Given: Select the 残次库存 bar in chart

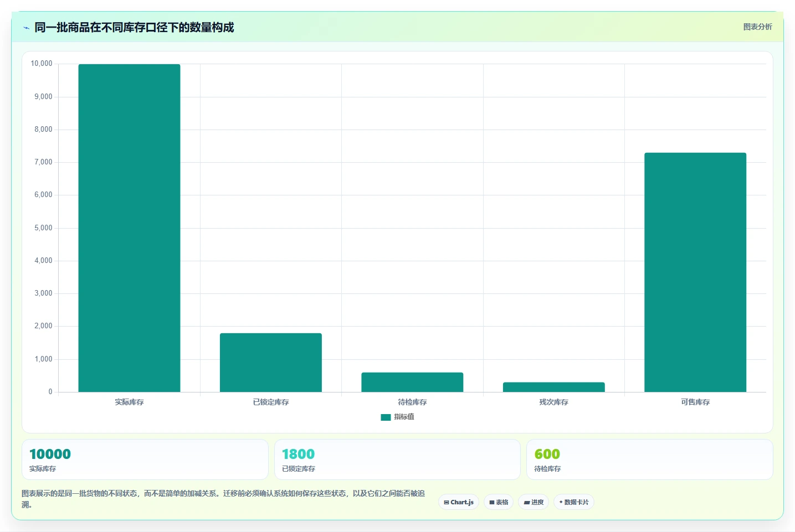Looking at the screenshot, I should click(x=554, y=387).
